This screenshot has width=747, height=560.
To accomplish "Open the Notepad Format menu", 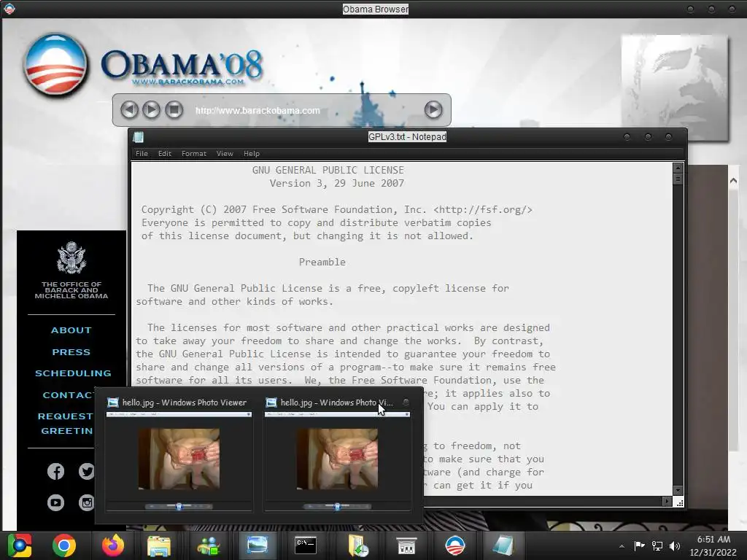I will (194, 153).
